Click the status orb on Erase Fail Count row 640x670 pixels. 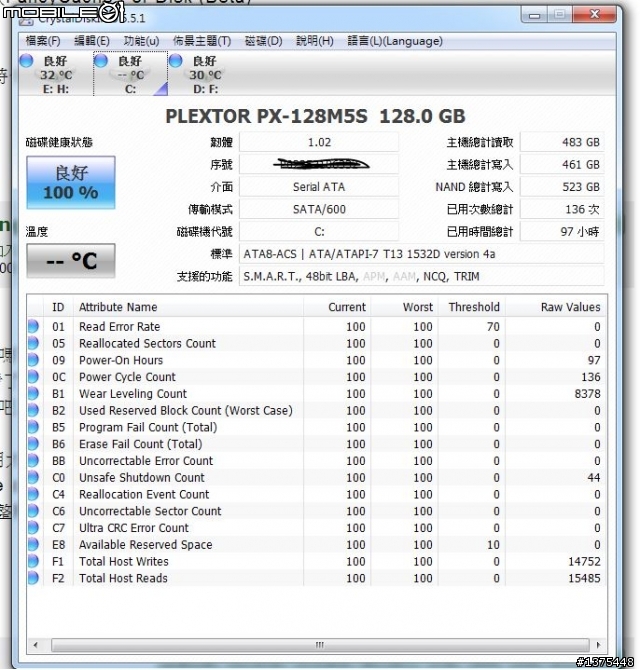pos(33,444)
